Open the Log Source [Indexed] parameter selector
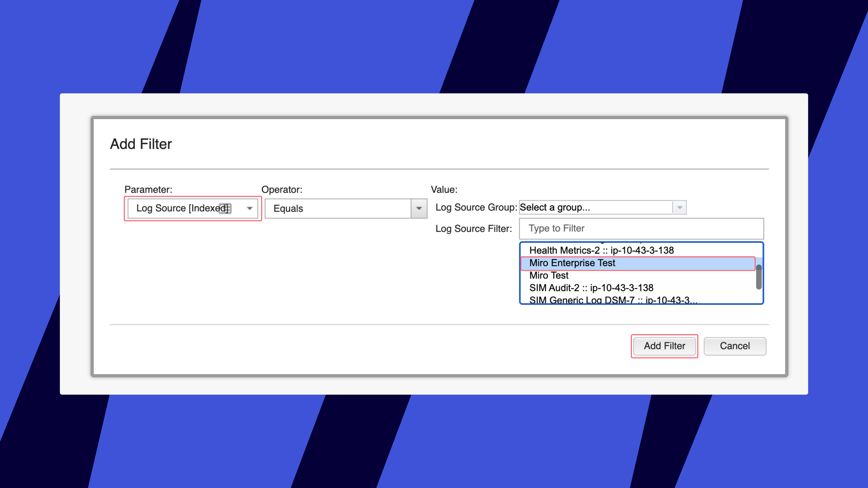 coord(182,209)
